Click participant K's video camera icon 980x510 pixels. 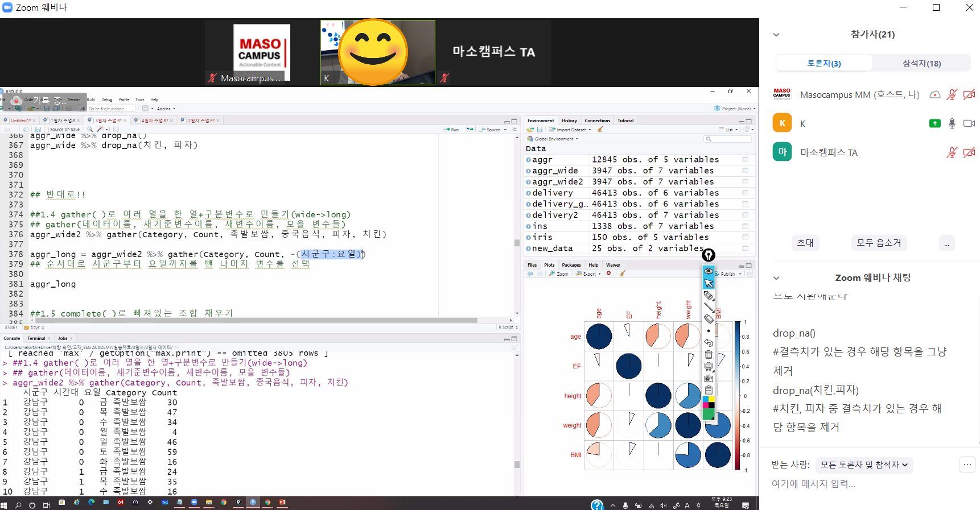click(x=969, y=123)
